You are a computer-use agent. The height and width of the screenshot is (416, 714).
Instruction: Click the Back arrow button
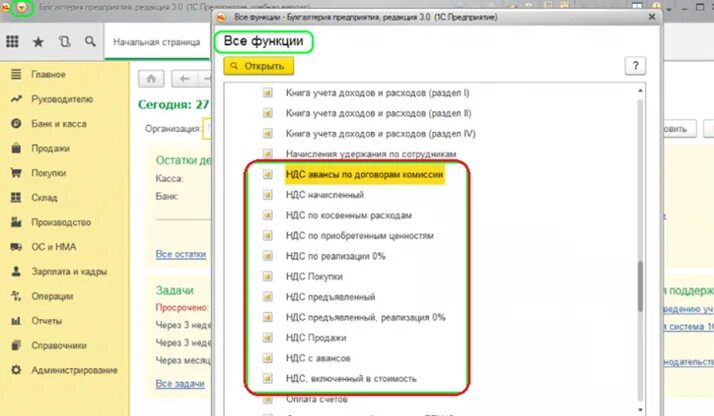coord(184,79)
